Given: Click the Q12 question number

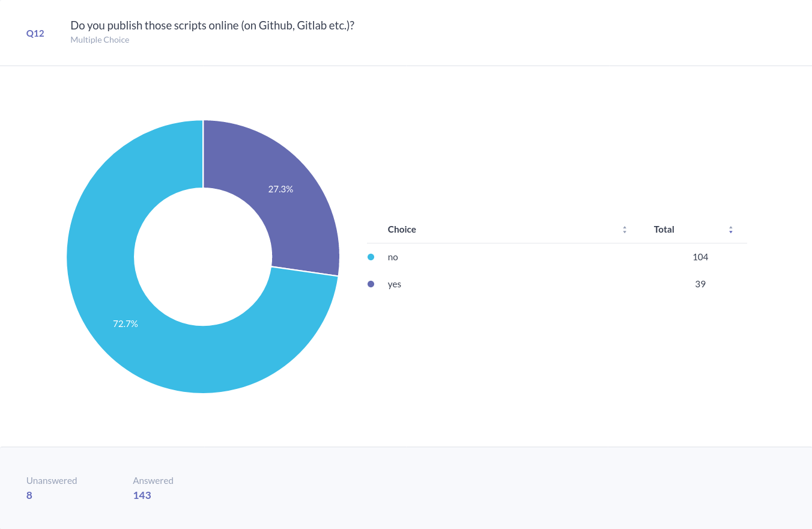Looking at the screenshot, I should (x=35, y=33).
